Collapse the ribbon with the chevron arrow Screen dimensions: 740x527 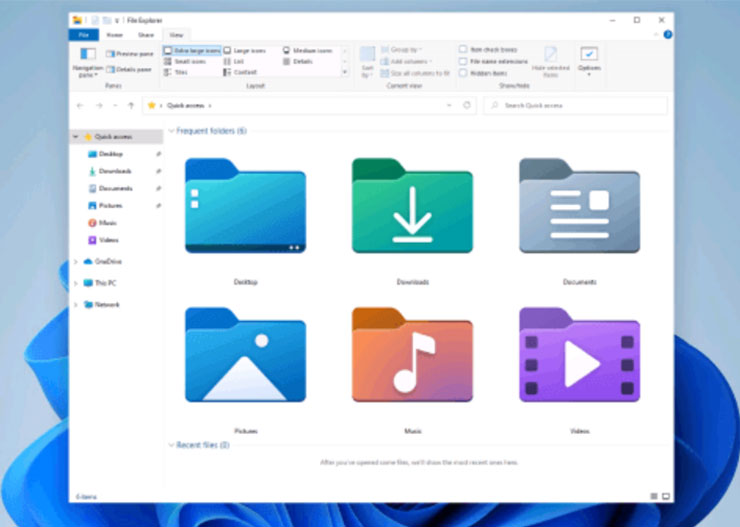point(656,34)
